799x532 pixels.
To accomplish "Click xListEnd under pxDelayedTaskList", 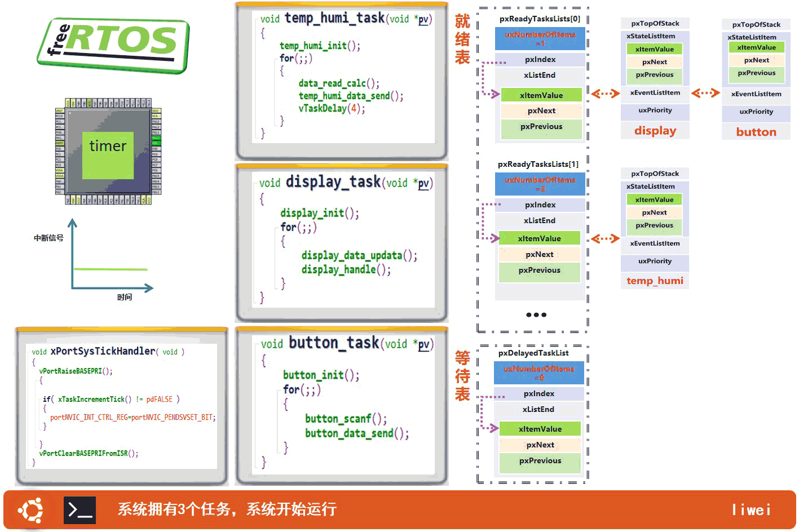I will click(538, 410).
